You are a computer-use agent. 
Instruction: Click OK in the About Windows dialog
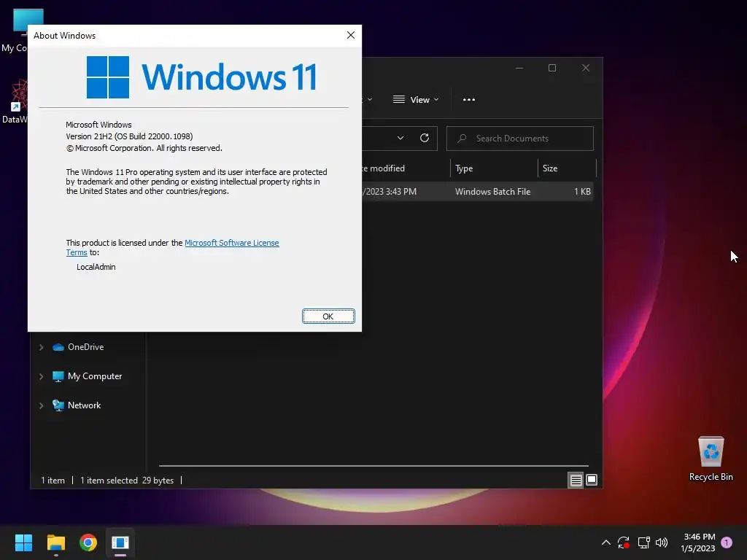click(x=328, y=316)
